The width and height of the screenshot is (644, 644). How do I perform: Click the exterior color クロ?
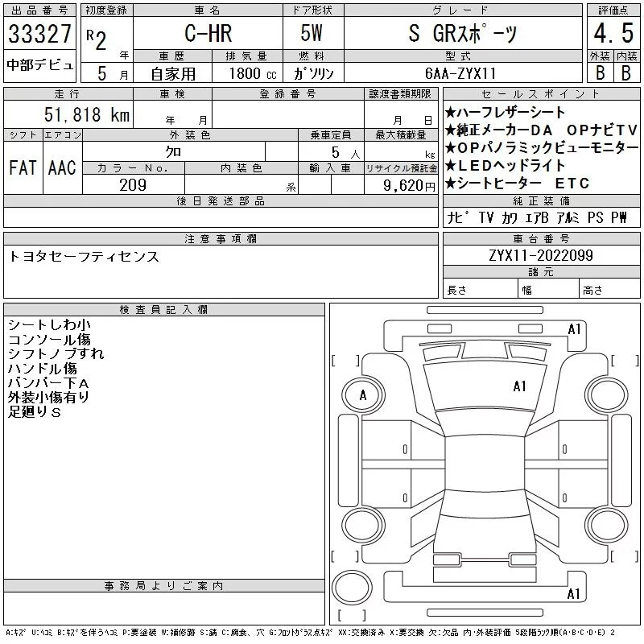(173, 152)
